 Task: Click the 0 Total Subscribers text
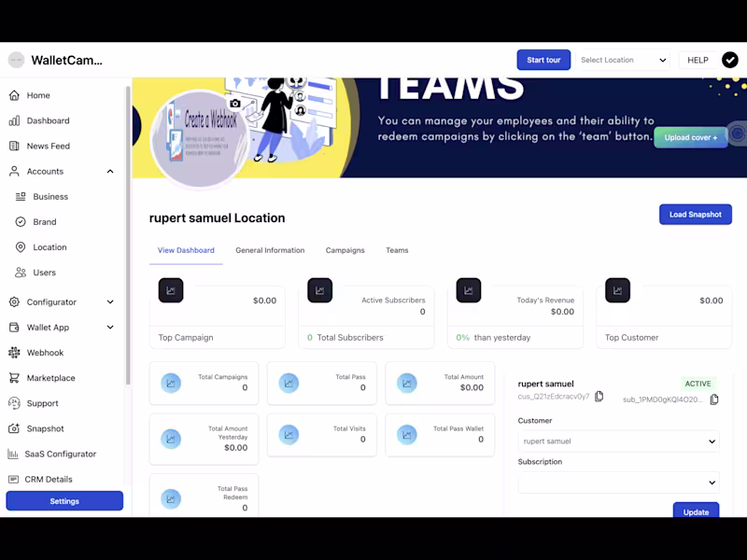point(345,337)
